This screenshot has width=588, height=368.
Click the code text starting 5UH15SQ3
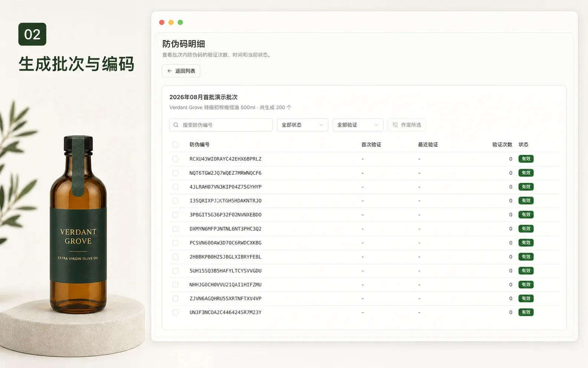[x=225, y=271]
